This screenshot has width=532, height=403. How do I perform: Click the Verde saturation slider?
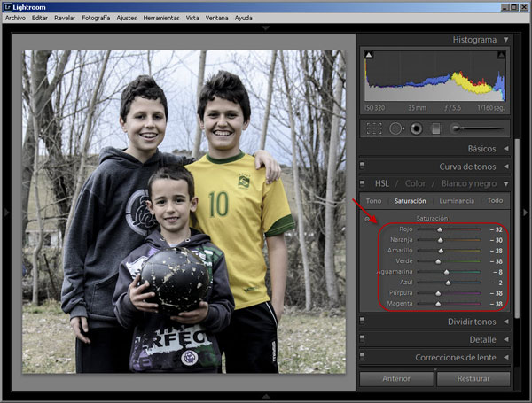pos(449,261)
